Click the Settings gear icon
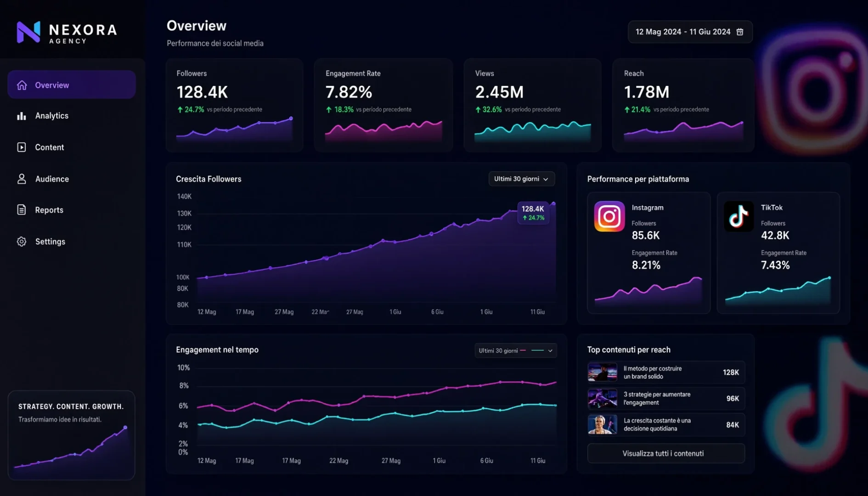This screenshot has width=868, height=496. (22, 242)
